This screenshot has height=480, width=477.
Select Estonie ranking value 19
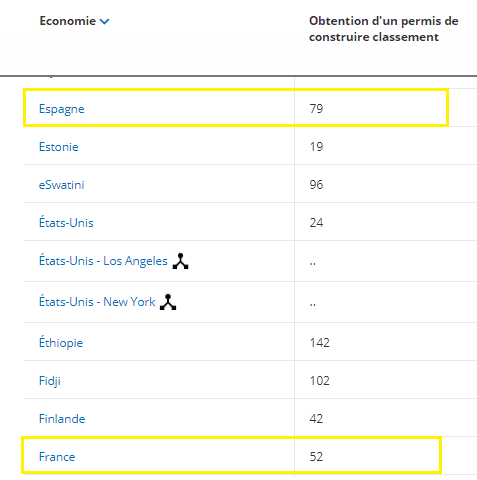click(316, 147)
